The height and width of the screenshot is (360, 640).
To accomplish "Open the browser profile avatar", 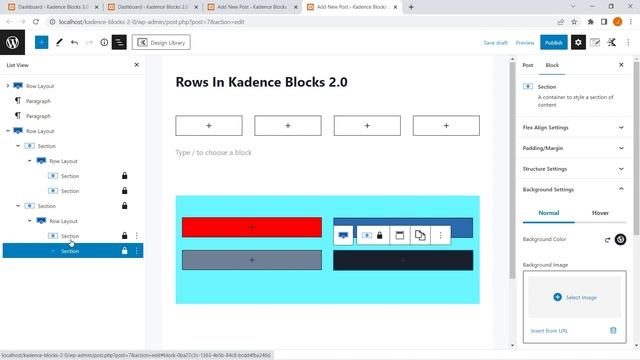I will pyautogui.click(x=618, y=22).
